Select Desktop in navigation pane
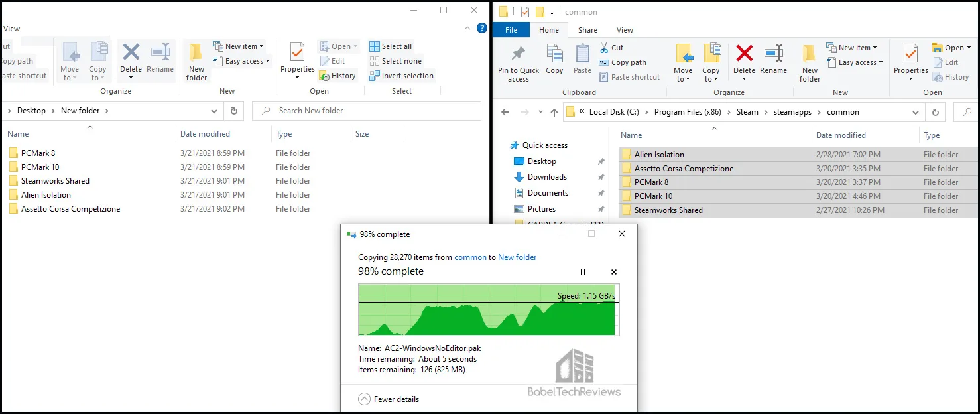The width and height of the screenshot is (980, 414). pyautogui.click(x=536, y=161)
